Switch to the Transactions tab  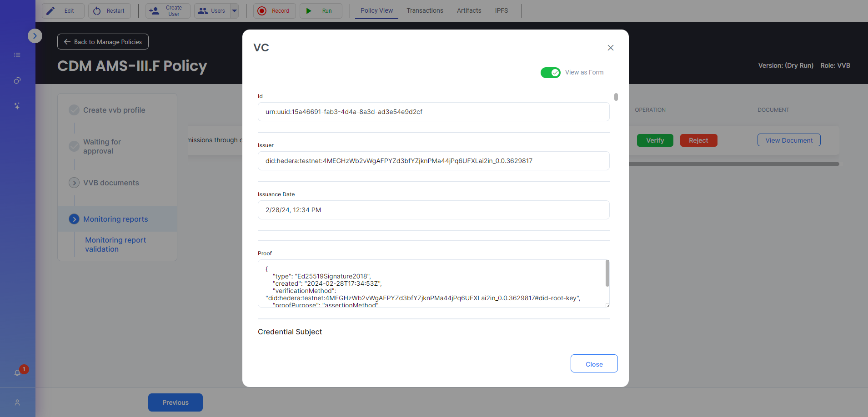click(425, 10)
